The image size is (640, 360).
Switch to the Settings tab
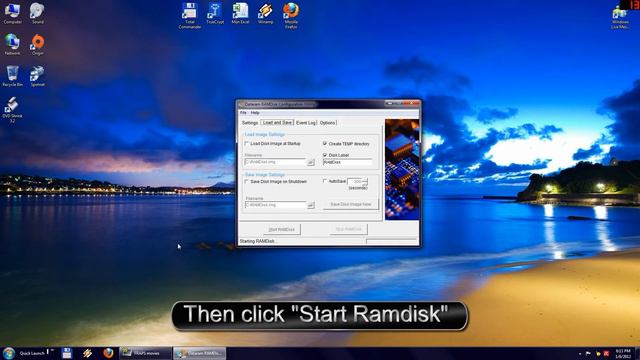coord(250,122)
